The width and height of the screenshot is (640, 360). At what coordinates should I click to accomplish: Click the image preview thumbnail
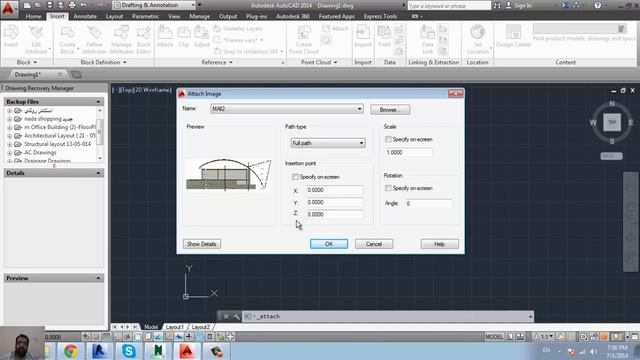coord(229,175)
